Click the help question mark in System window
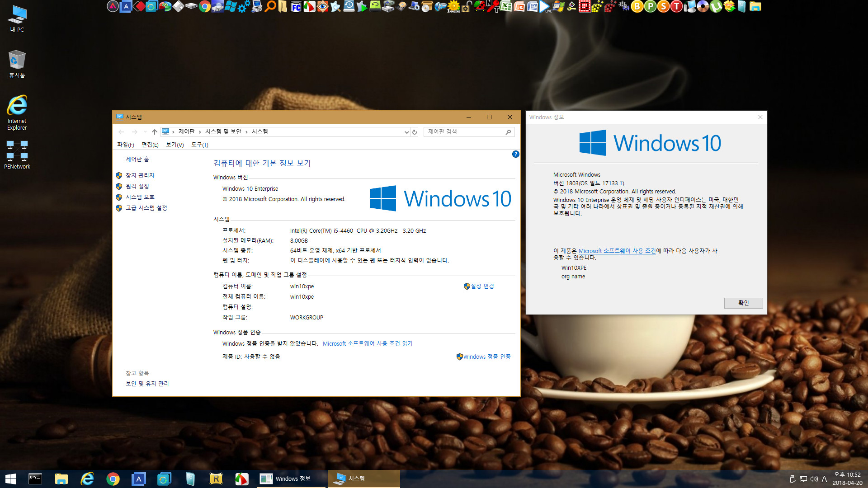Image resolution: width=868 pixels, height=488 pixels. tap(515, 154)
